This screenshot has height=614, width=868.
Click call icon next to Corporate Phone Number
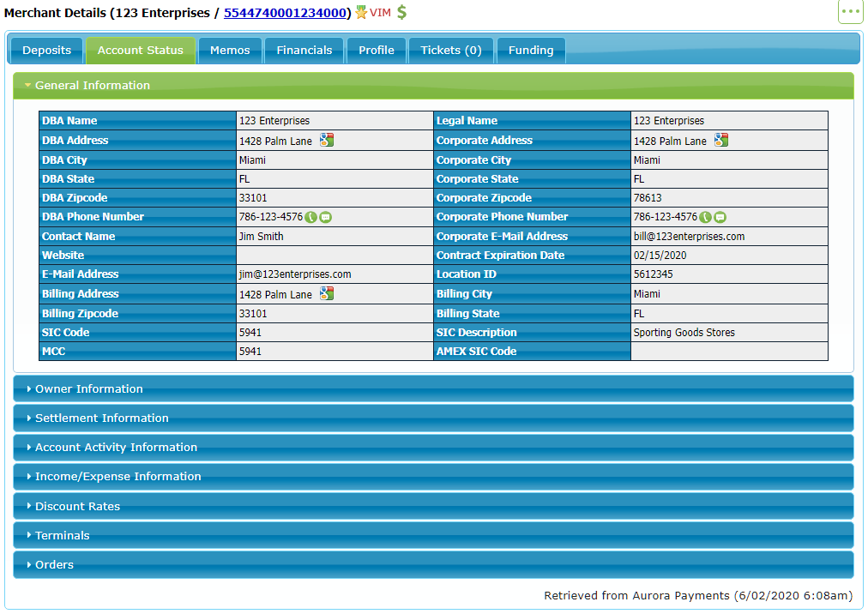tap(705, 217)
